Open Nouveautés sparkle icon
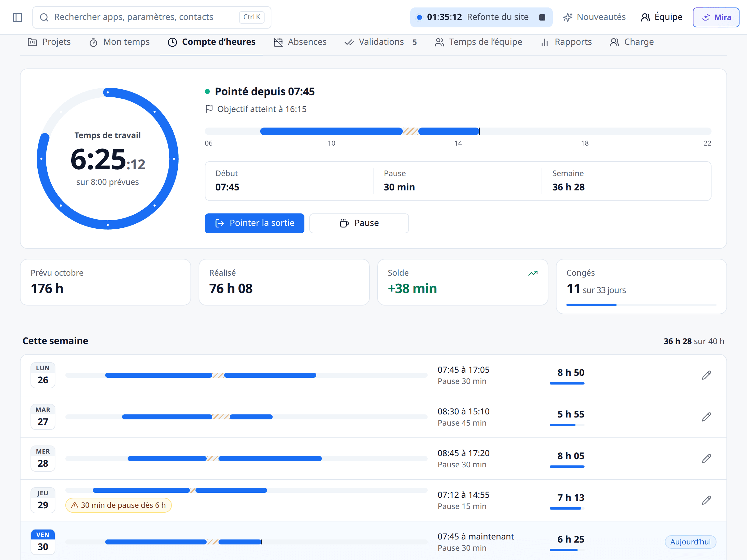747x560 pixels. coord(568,17)
